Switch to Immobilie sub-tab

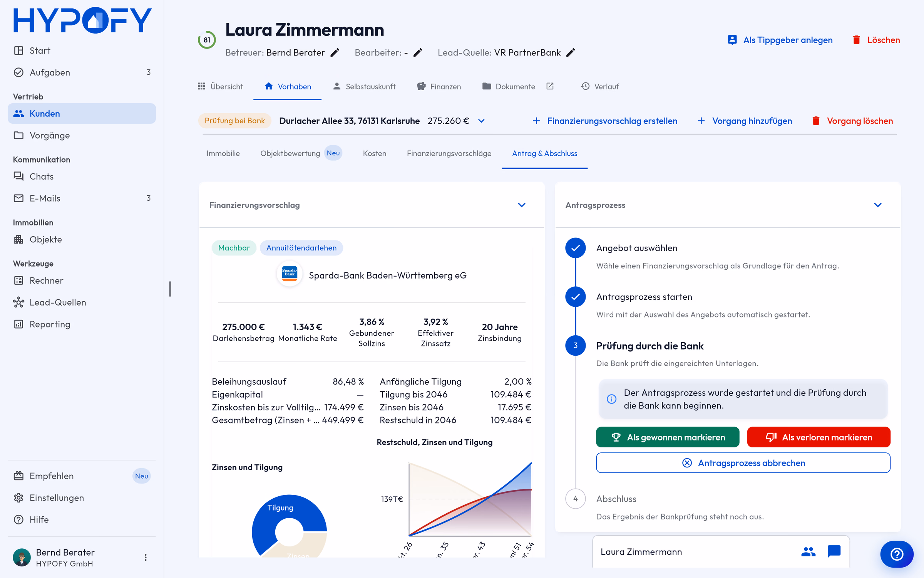[x=223, y=153]
